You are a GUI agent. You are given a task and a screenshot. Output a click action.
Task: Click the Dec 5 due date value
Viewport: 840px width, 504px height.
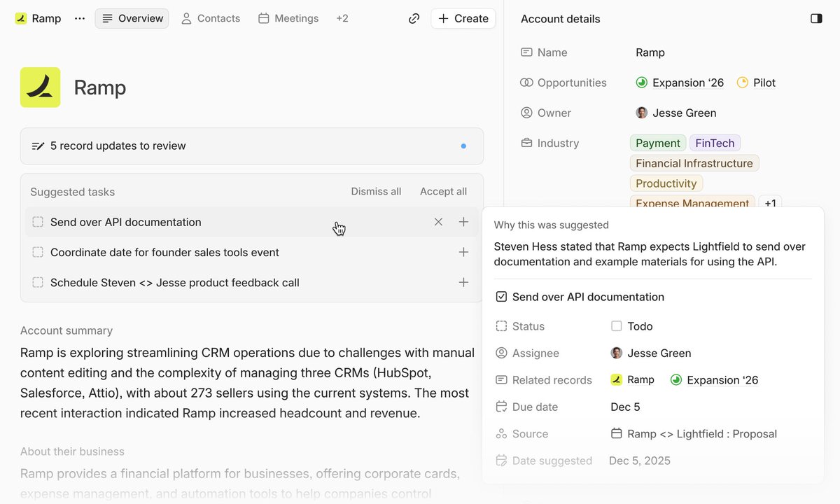(625, 407)
